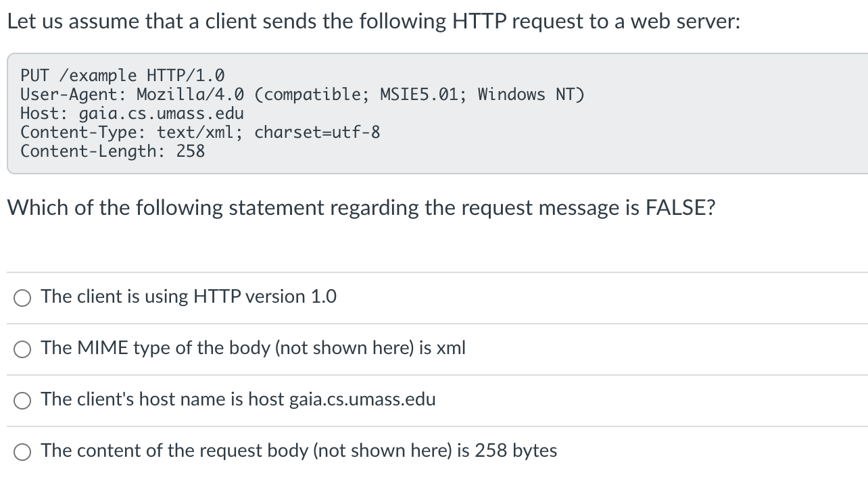Click the "Content-Length: 258" header line
The height and width of the screenshot is (496, 868).
pos(112,151)
